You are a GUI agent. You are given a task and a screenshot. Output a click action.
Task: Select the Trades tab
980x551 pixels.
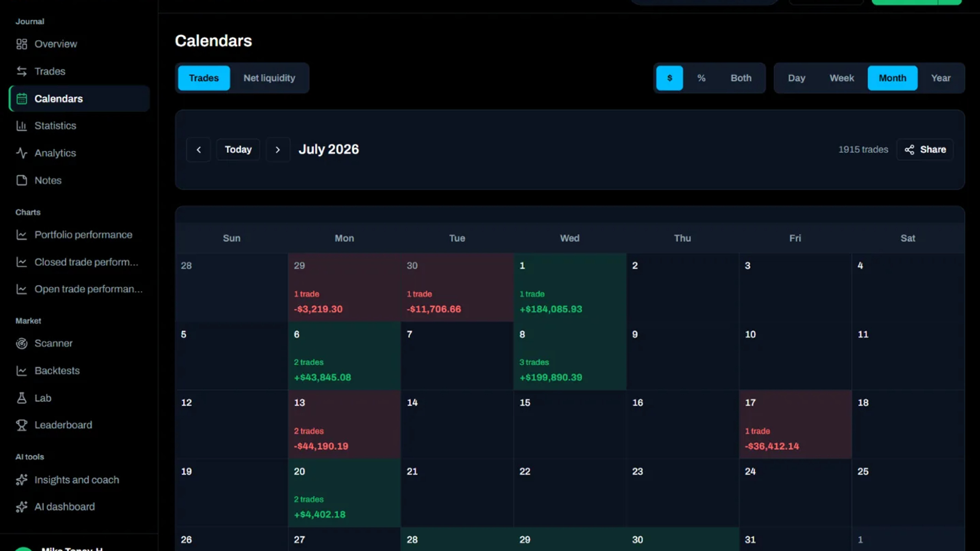coord(204,78)
